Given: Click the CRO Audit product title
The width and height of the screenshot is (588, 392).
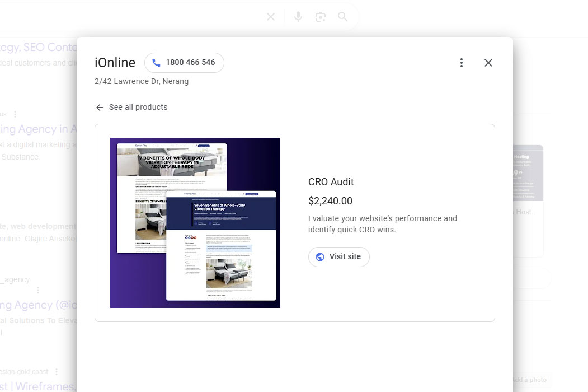Looking at the screenshot, I should click(x=331, y=182).
